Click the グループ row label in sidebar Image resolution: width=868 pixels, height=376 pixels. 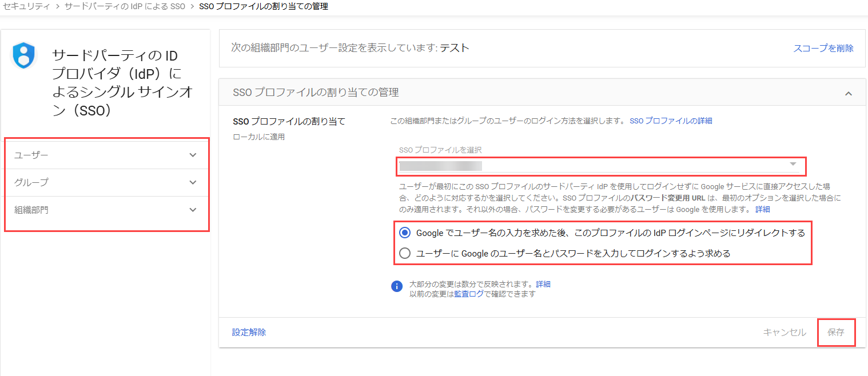tap(31, 182)
